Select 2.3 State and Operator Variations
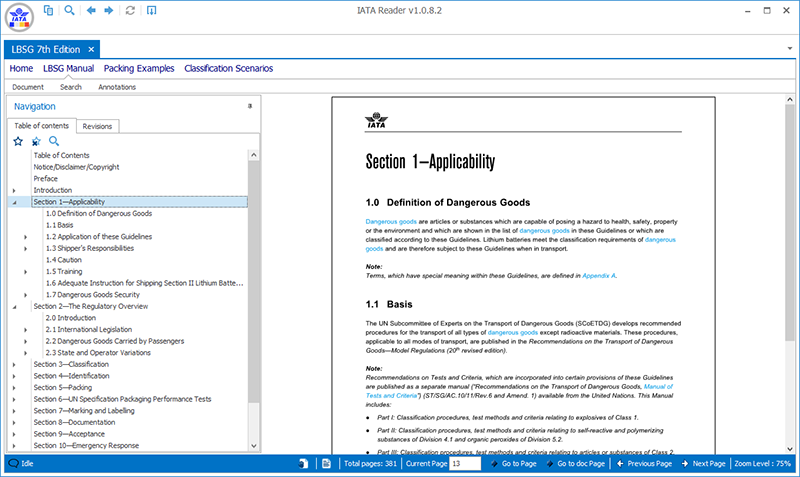The width and height of the screenshot is (800, 477). tap(98, 353)
